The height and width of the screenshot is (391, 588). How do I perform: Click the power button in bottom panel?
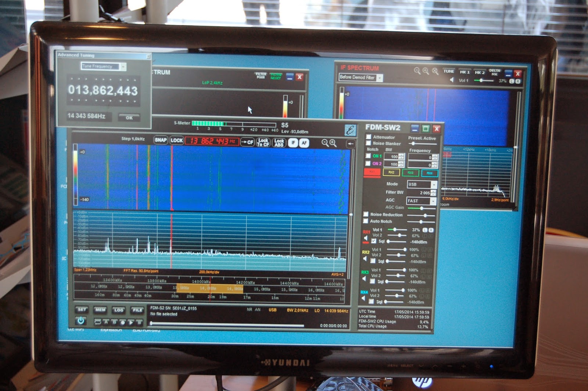[81, 321]
